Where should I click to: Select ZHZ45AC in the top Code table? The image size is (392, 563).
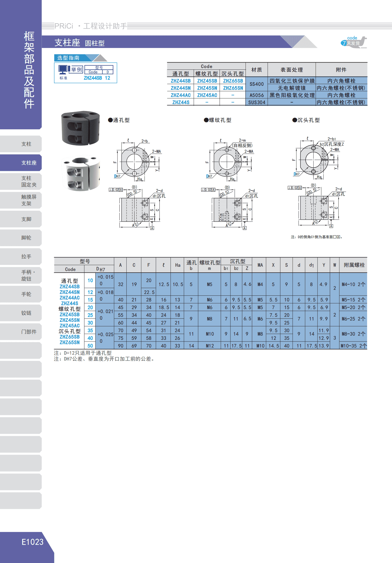click(207, 95)
